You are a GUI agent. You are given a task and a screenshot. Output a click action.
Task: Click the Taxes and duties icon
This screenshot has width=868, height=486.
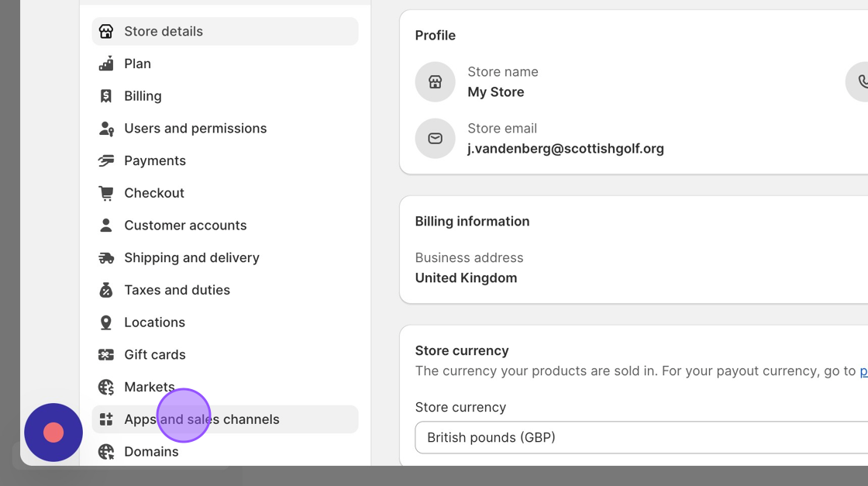tap(106, 290)
